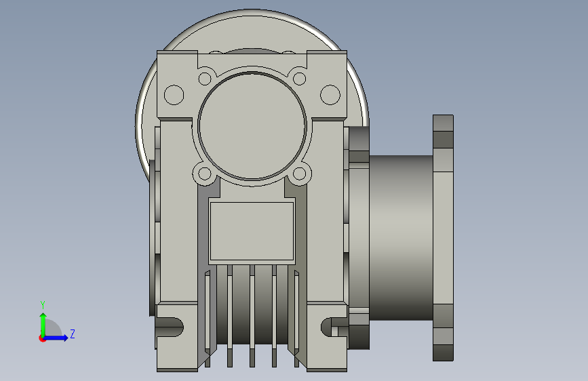
Task: Select the cylindrical input housing beside the flange
Action: [401, 238]
